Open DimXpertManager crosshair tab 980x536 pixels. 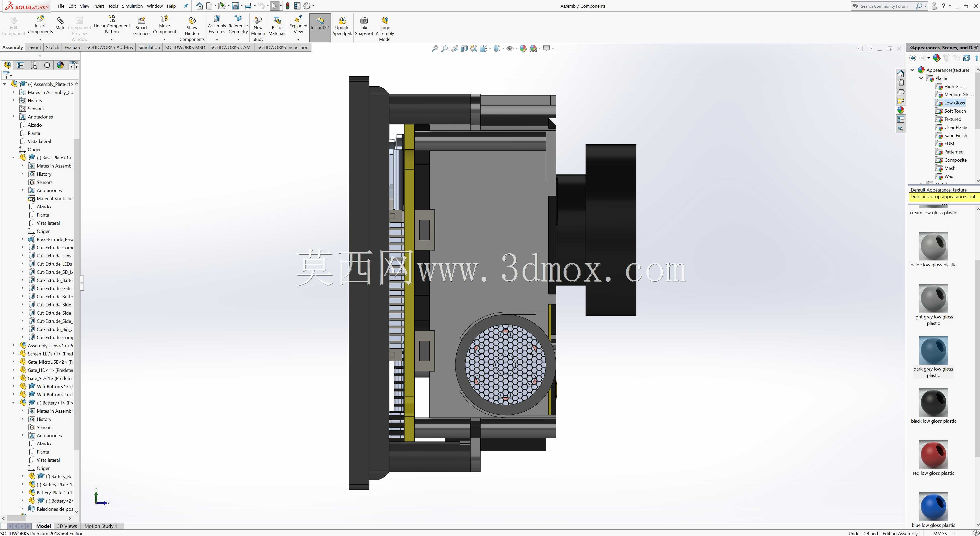coord(47,65)
